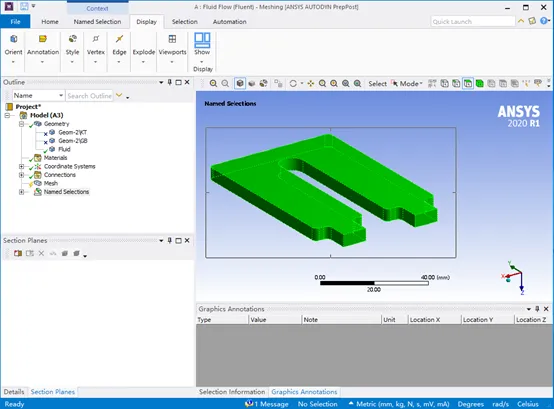The image size is (554, 409).
Task: Click the Metric units status entry
Action: [x=399, y=404]
